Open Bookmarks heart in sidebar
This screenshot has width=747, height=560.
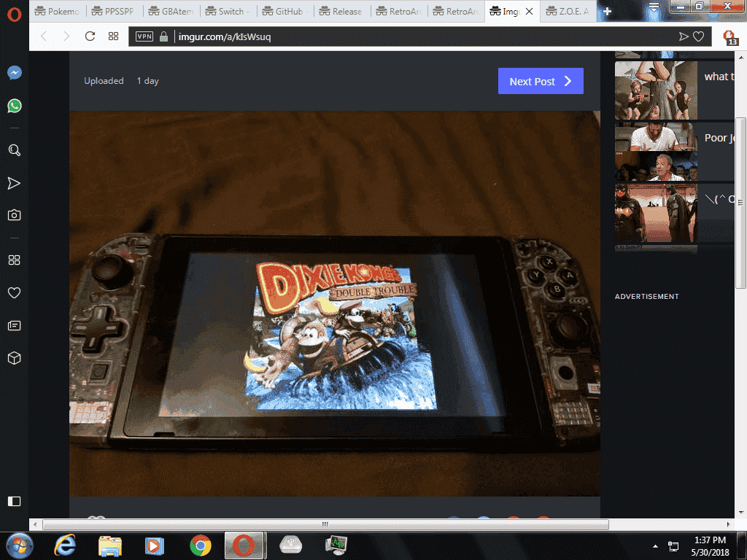tap(15, 293)
